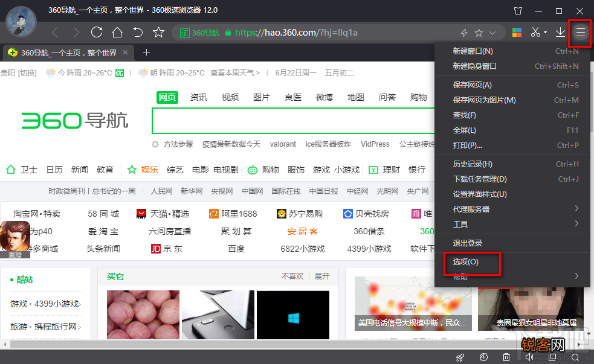Select 图片 search tab
594x364 pixels.
[262, 97]
